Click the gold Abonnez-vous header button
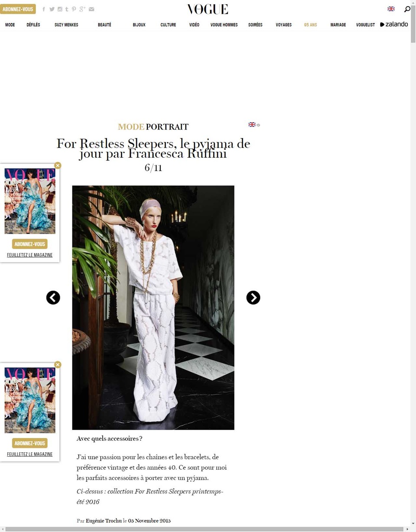 point(18,9)
